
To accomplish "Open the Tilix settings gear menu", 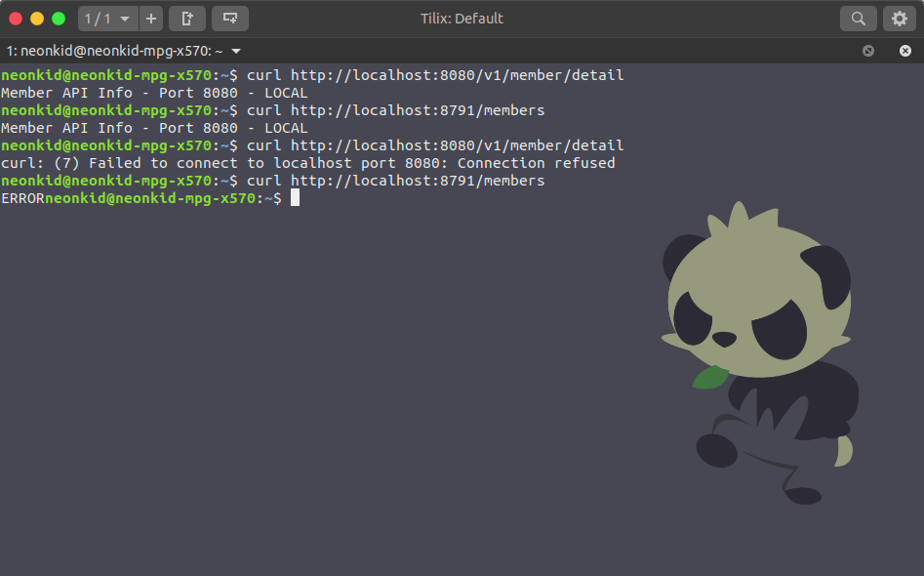I will (900, 19).
